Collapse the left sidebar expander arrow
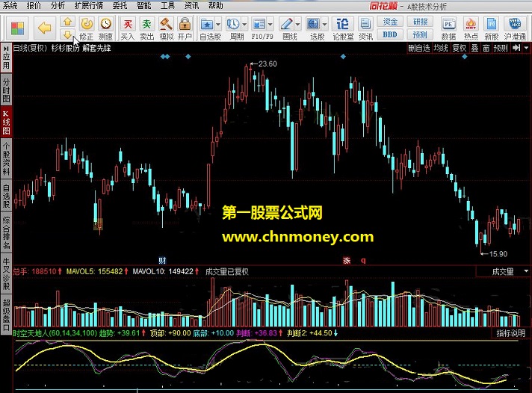 point(6,49)
